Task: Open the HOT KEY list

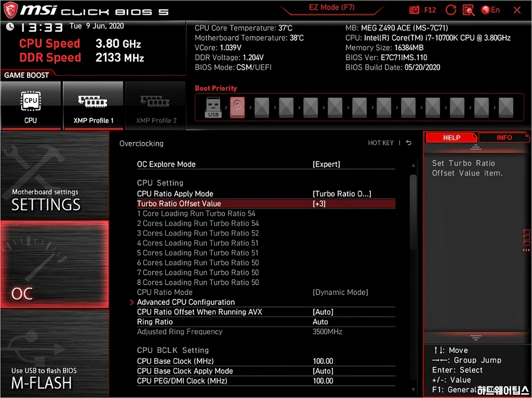Action: coord(381,143)
